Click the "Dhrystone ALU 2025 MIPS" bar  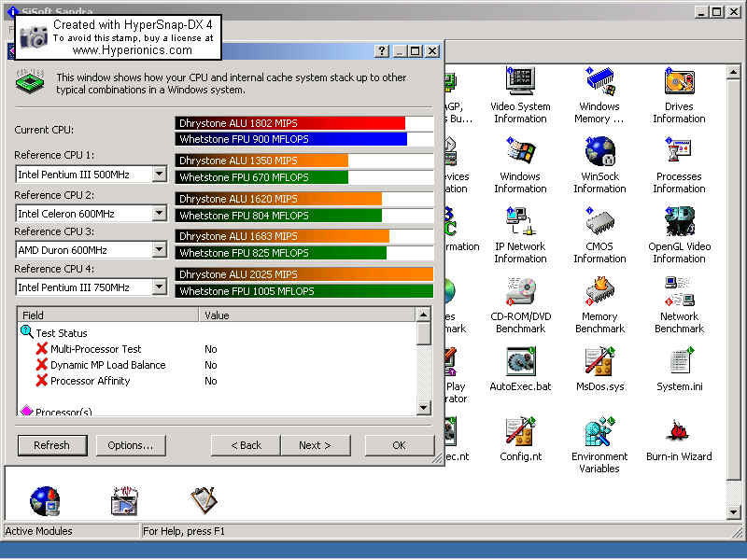click(x=304, y=274)
